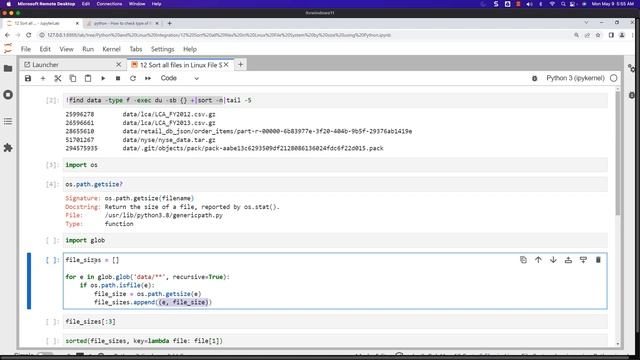Open macOS Spotlight search in menu bar

[x=563, y=4]
